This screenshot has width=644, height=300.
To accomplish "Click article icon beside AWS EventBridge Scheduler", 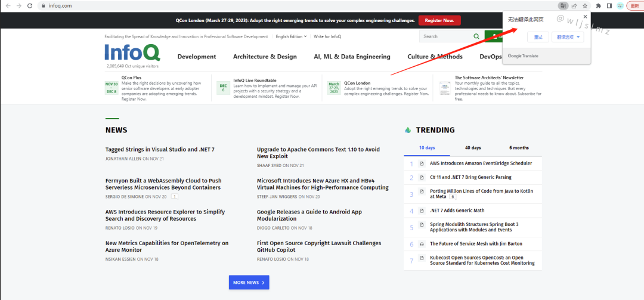I will pos(422,163).
